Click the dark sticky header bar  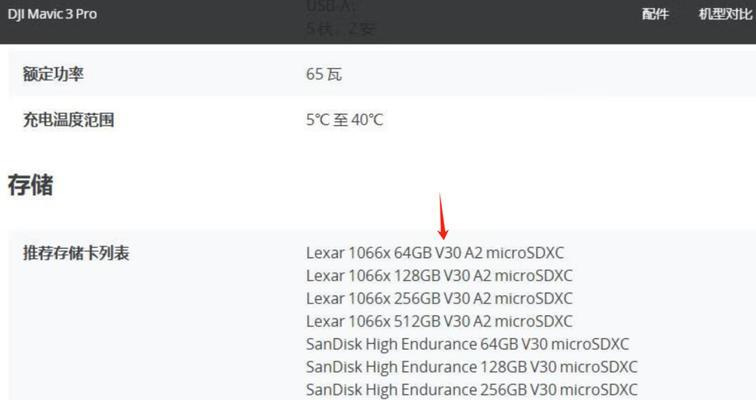pos(378,22)
